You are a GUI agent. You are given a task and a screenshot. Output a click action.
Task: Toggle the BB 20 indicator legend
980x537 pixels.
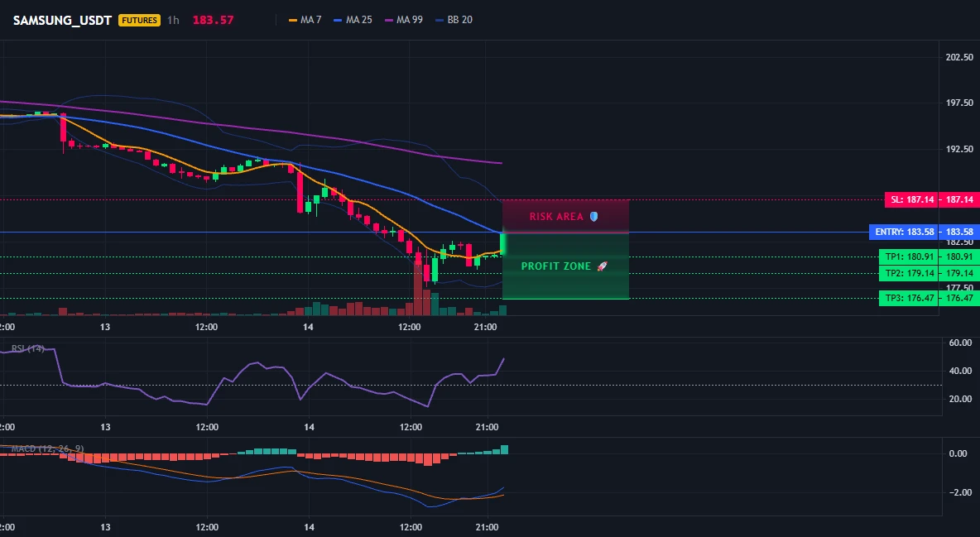pos(454,20)
